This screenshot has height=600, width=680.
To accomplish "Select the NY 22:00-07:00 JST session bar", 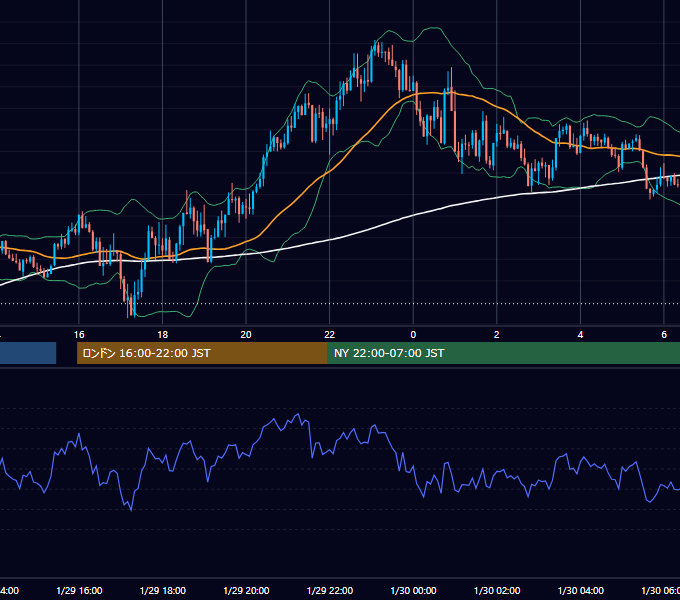I will click(x=503, y=353).
